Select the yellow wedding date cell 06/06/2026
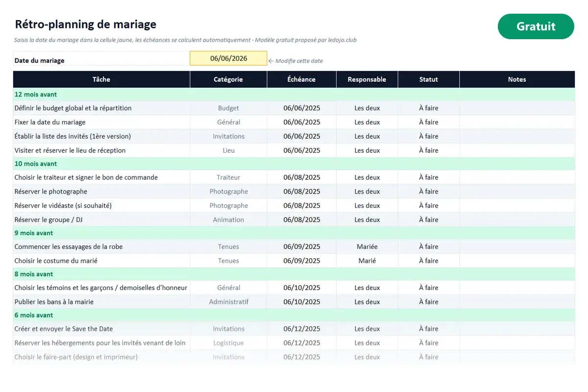This screenshot has height=392, width=588. [x=228, y=58]
